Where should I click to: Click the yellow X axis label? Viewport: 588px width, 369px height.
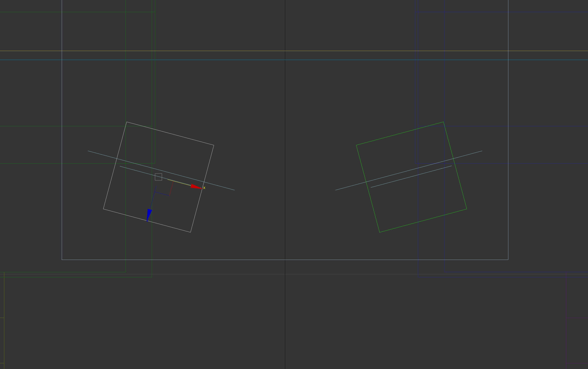pos(204,188)
